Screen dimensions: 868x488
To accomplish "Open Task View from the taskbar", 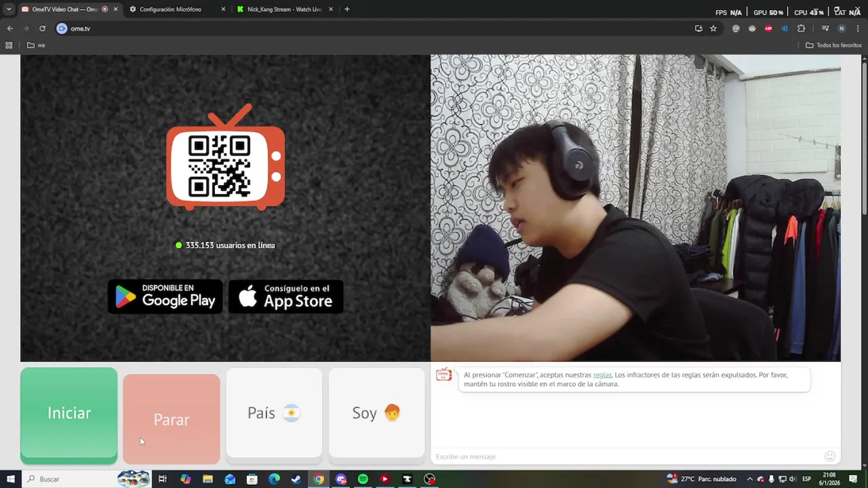I will click(x=163, y=479).
